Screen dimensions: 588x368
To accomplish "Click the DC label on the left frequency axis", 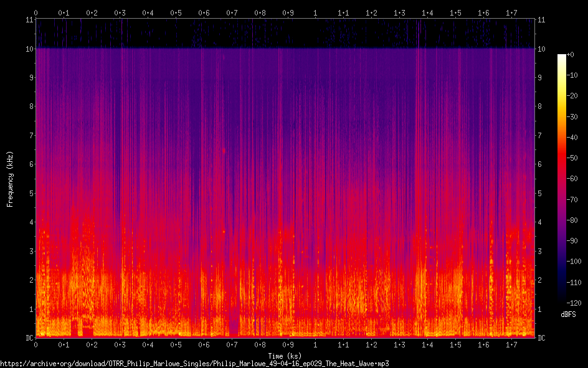I will [28, 337].
